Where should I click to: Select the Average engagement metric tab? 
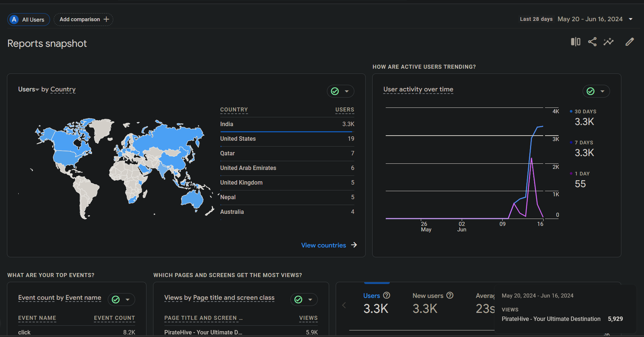coord(485,303)
